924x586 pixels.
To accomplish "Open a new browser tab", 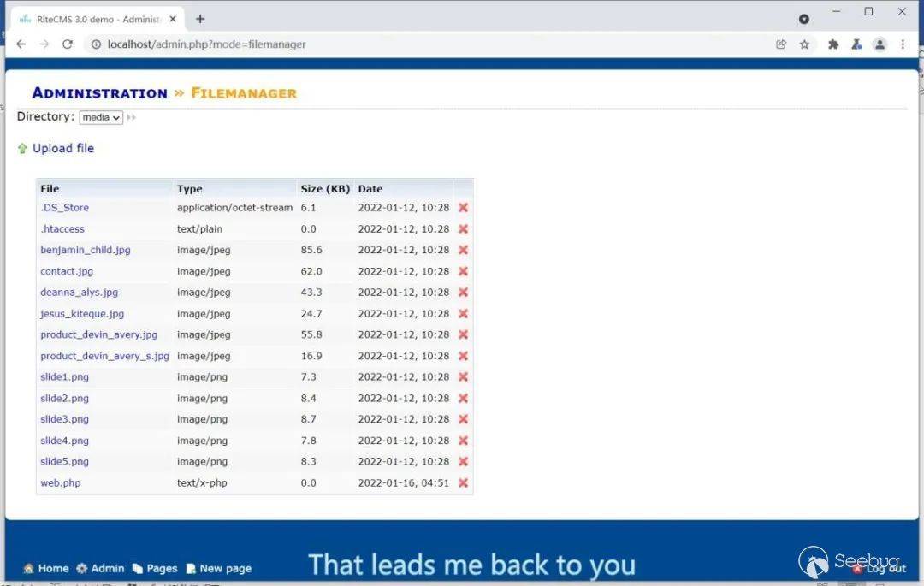I will pos(200,19).
